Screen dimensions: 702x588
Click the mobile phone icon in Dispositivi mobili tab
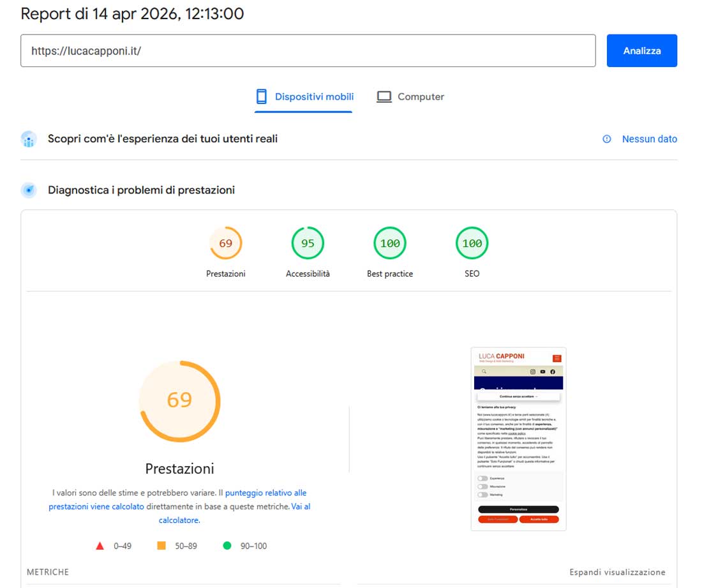[x=261, y=97]
